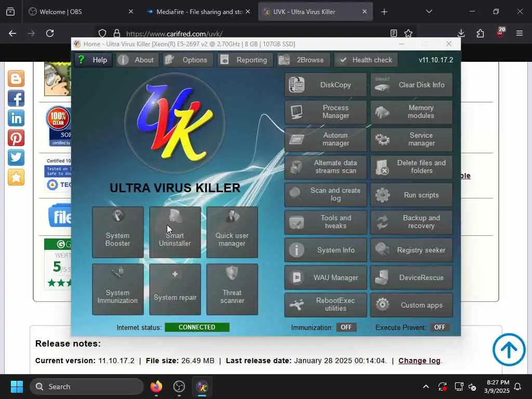Image resolution: width=532 pixels, height=399 pixels.
Task: Open the DiskCopy tool
Action: 325,85
